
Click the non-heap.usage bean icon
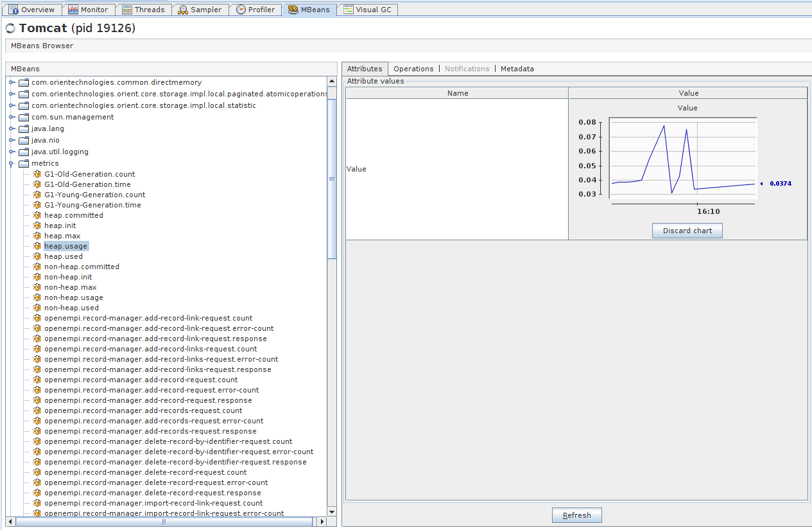point(37,297)
